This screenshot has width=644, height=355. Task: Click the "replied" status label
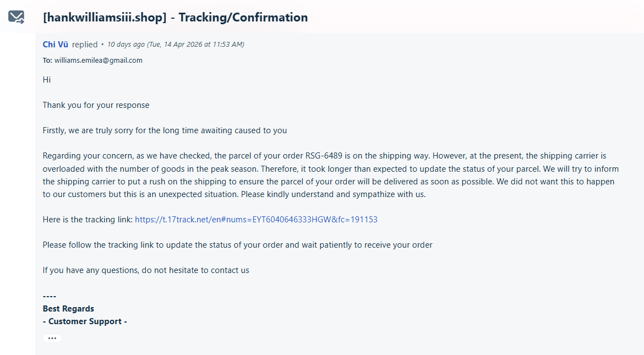click(x=85, y=45)
